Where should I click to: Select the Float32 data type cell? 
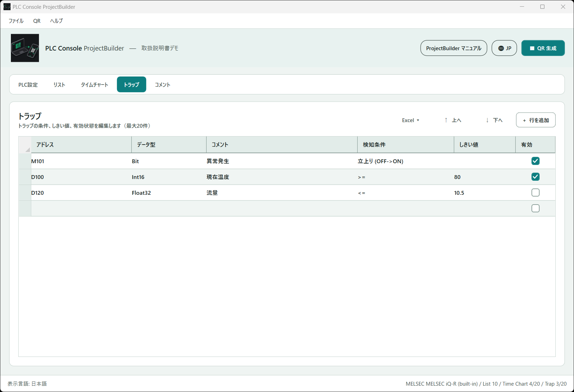(169, 193)
